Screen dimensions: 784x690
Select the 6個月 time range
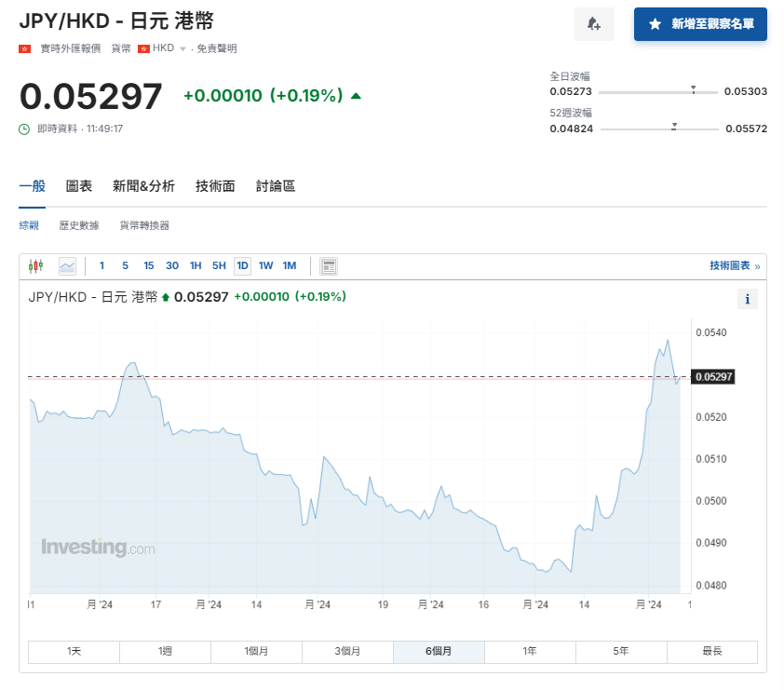[x=439, y=652]
